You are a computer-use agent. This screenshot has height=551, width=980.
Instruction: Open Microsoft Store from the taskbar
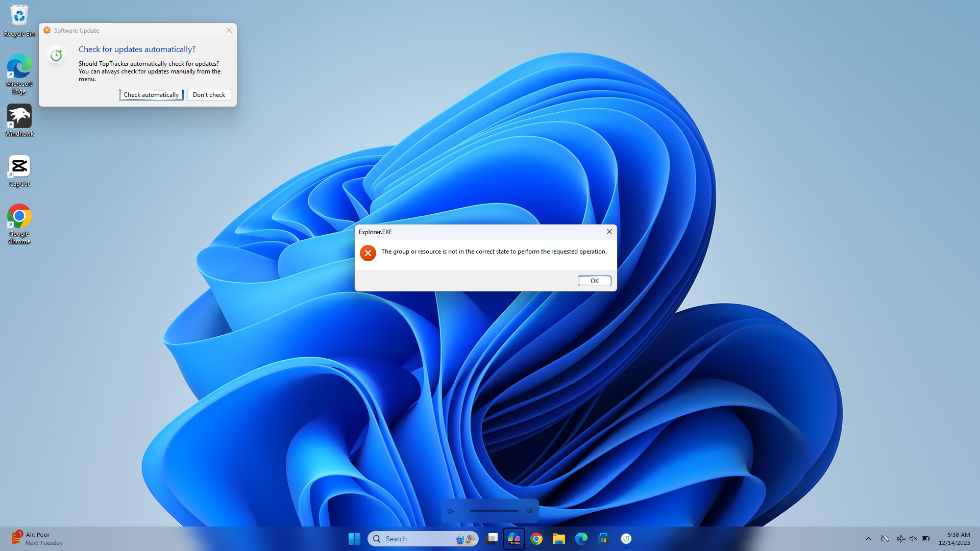(603, 539)
